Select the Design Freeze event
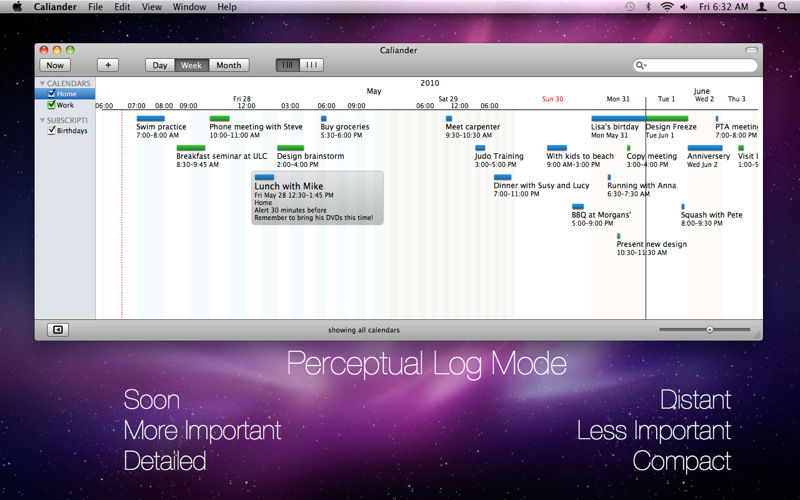The height and width of the screenshot is (500, 800). [x=670, y=127]
